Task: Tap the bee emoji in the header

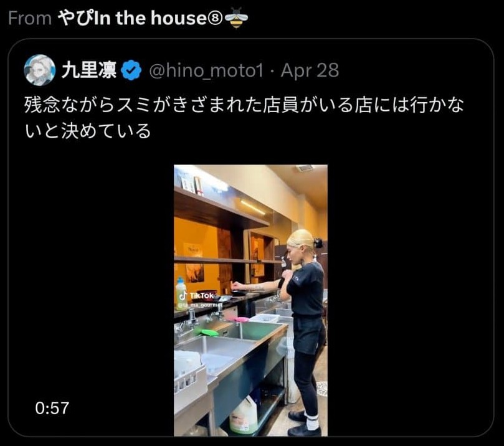Action: 236,18
